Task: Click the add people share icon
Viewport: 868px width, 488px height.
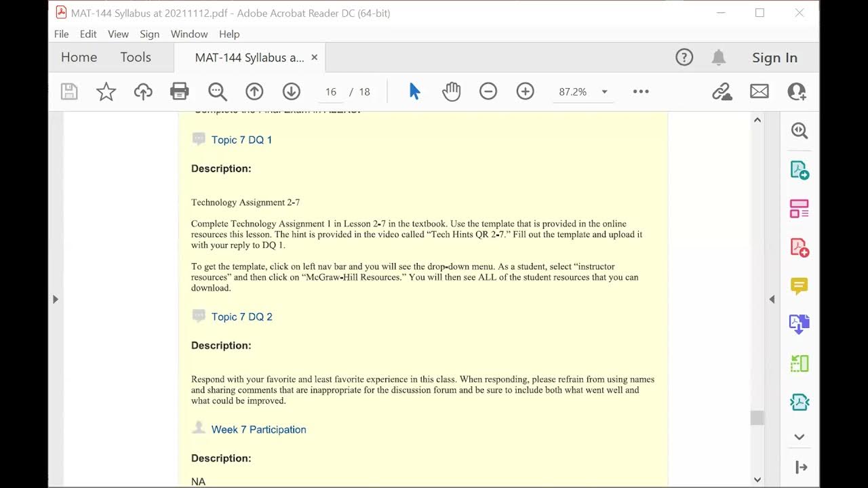Action: pyautogui.click(x=797, y=91)
